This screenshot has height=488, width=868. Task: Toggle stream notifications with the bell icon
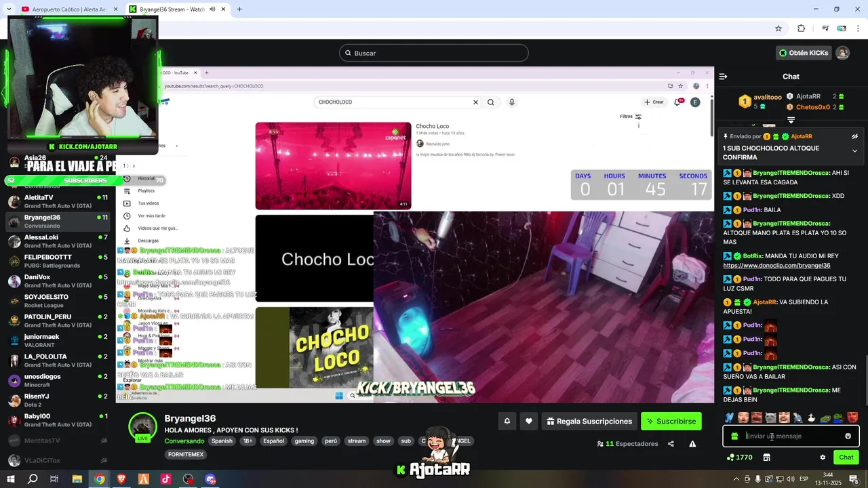pos(507,421)
